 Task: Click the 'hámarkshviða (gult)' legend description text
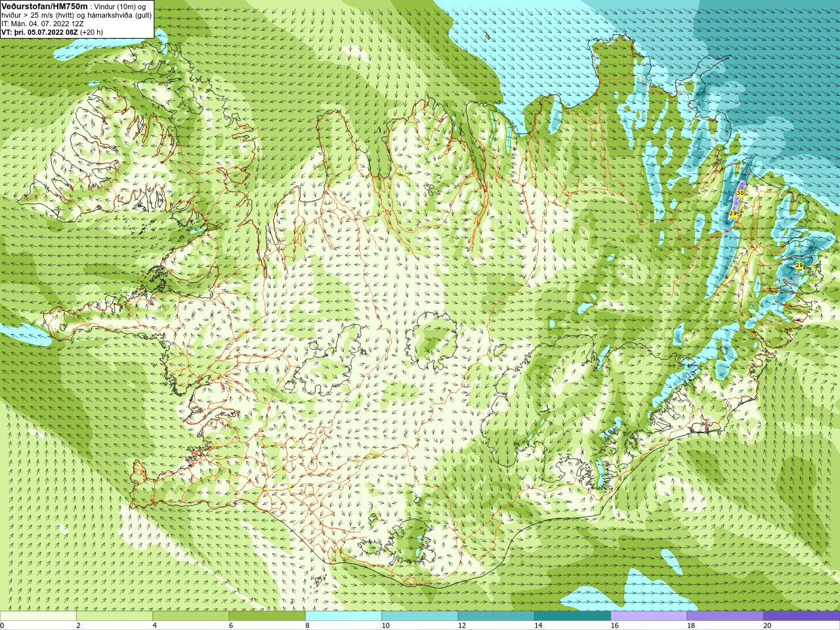(119, 15)
